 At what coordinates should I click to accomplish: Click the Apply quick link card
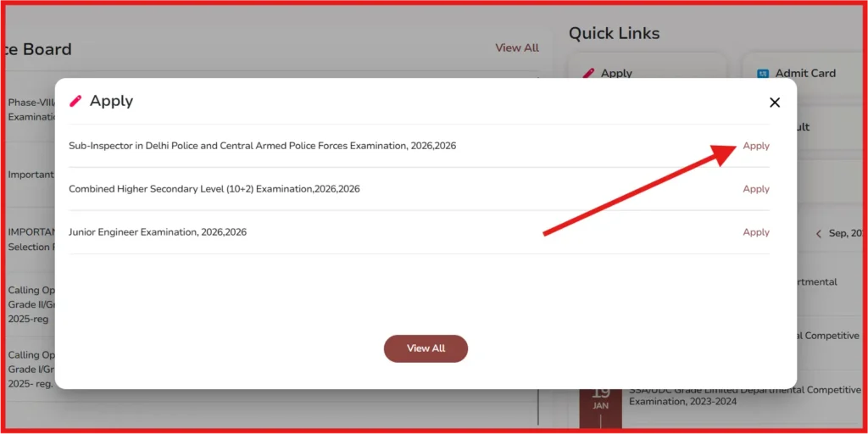pyautogui.click(x=647, y=66)
